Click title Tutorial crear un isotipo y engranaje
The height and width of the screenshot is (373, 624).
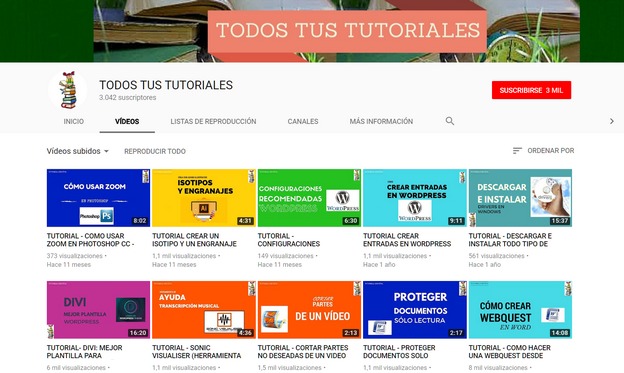[195, 240]
